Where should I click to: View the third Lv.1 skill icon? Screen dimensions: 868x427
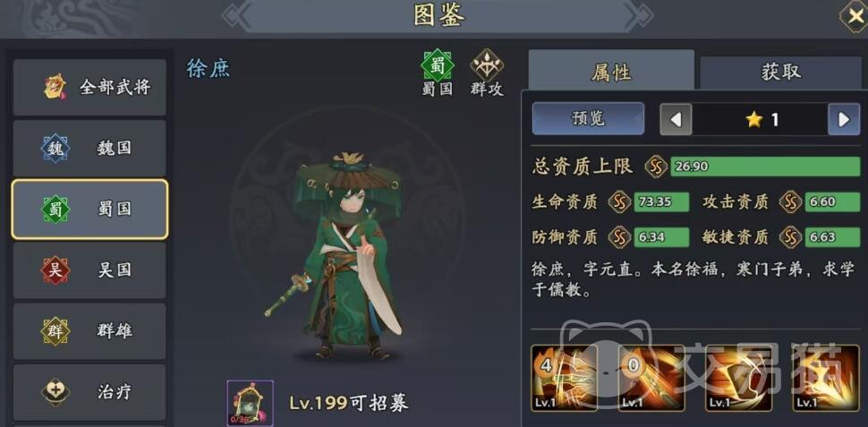coord(738,378)
